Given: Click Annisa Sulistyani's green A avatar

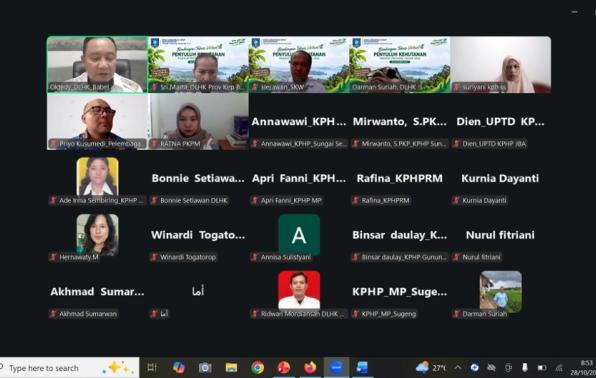Looking at the screenshot, I should pos(299,234).
